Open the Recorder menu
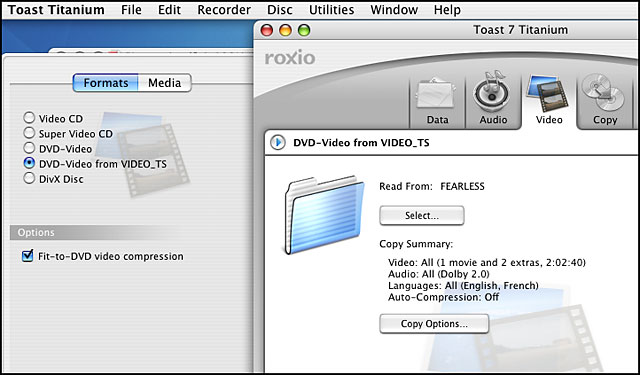Viewport: 640px width, 375px height. 224,10
